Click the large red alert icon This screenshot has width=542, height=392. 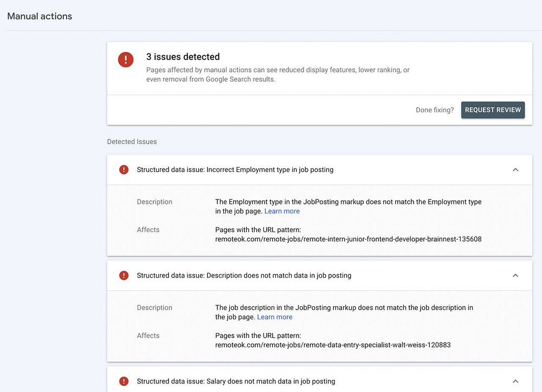tap(126, 60)
